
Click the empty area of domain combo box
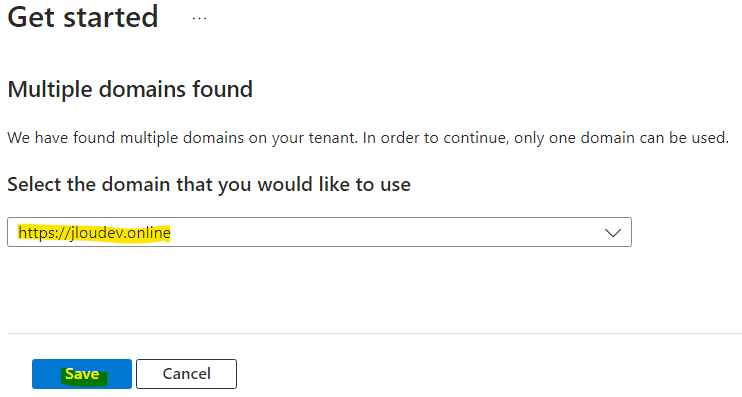386,232
